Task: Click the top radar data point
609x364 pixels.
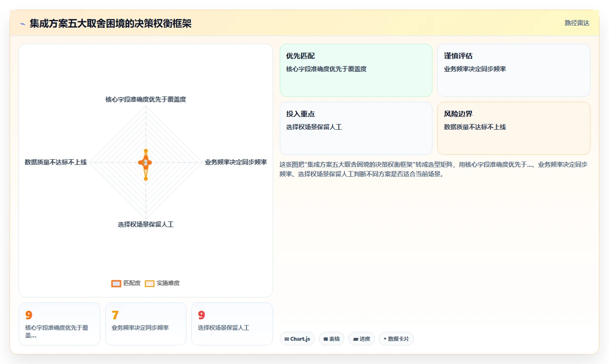Action: [146, 151]
